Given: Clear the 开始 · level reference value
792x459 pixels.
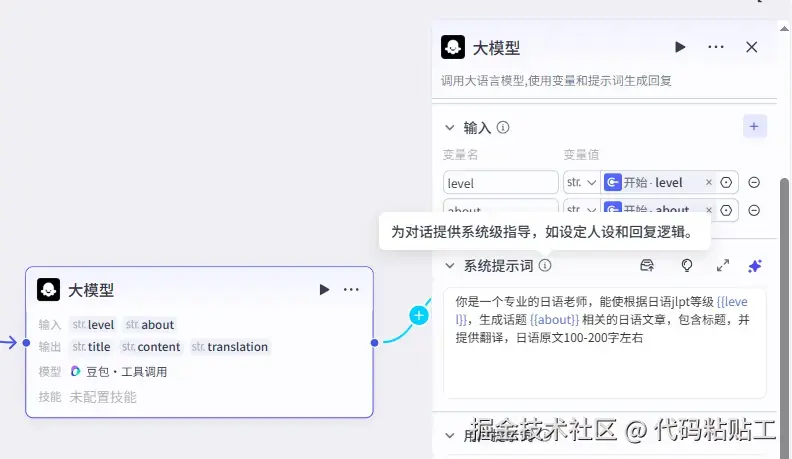Looking at the screenshot, I should pos(709,182).
